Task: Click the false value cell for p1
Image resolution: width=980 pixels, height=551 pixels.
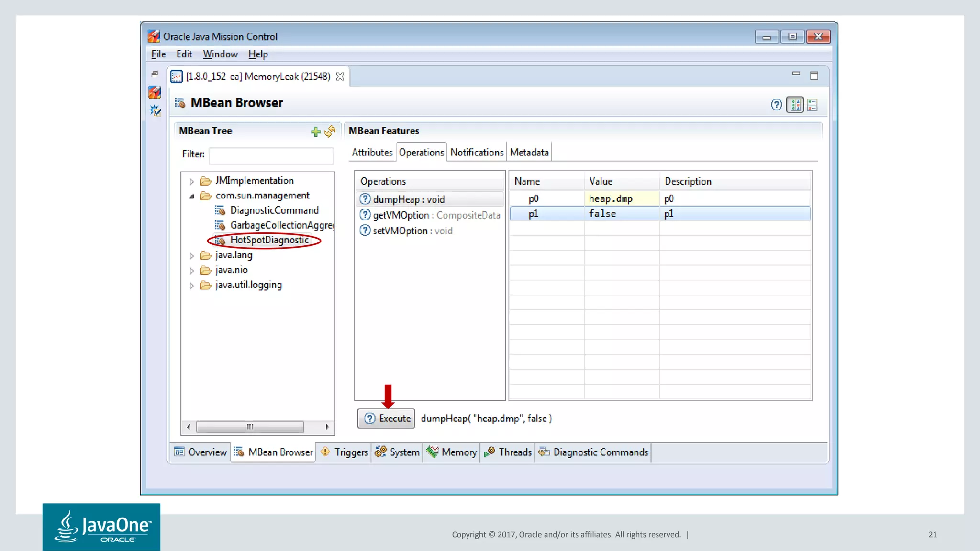Action: tap(622, 213)
